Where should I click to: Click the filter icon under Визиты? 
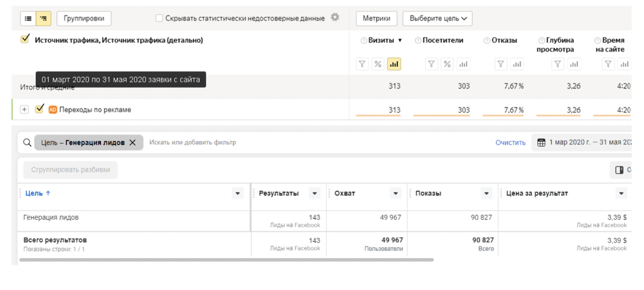pos(362,64)
